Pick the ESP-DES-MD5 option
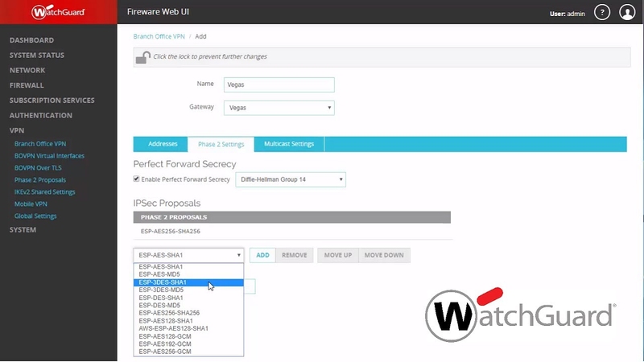This screenshot has width=644, height=362. tap(188, 306)
